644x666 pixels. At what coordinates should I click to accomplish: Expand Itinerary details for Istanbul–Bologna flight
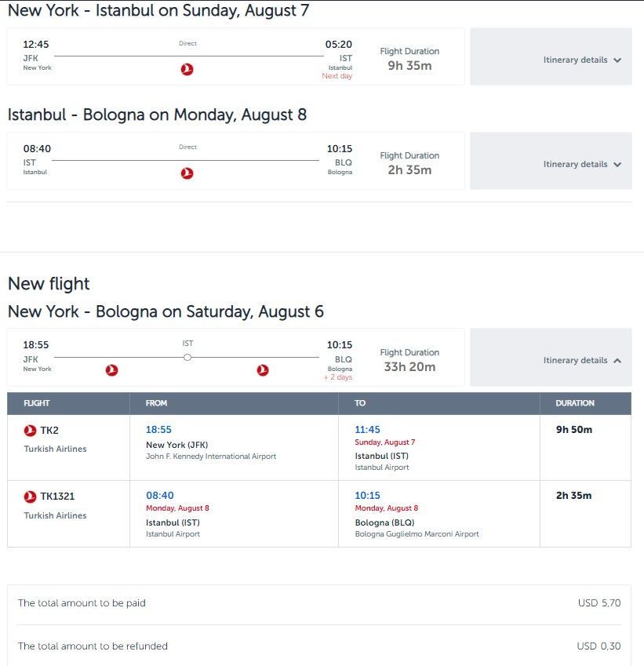pos(551,161)
